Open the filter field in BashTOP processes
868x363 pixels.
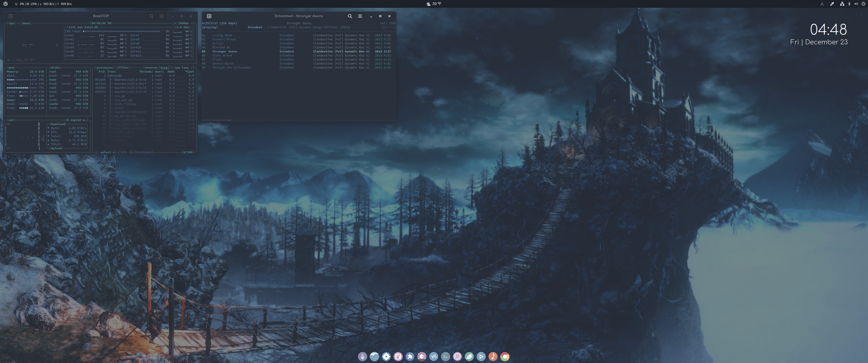pyautogui.click(x=123, y=68)
